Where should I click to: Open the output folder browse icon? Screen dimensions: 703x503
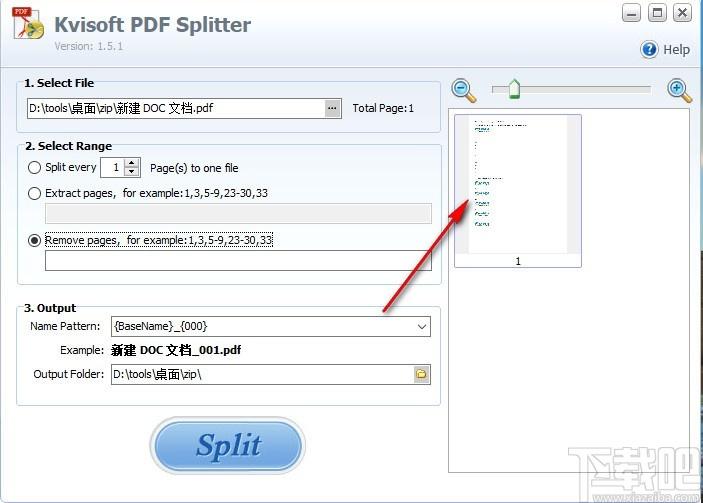point(421,374)
